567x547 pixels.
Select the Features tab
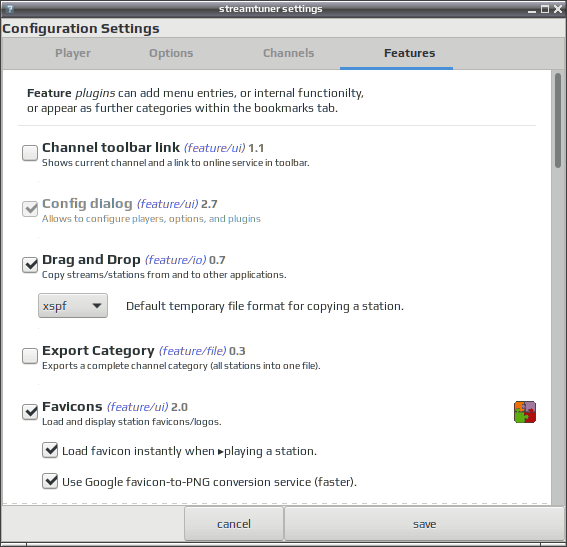pos(409,53)
